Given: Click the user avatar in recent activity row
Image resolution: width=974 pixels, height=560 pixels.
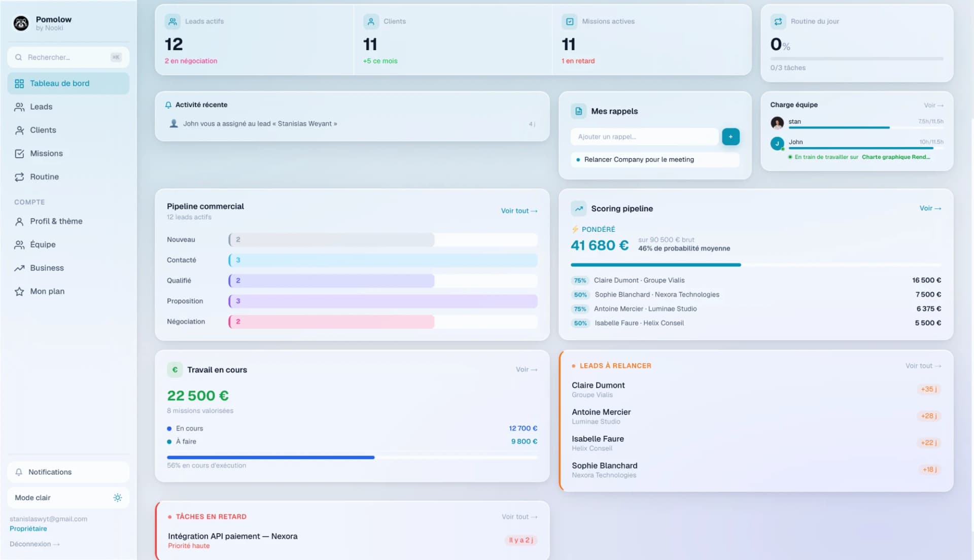Looking at the screenshot, I should (173, 123).
